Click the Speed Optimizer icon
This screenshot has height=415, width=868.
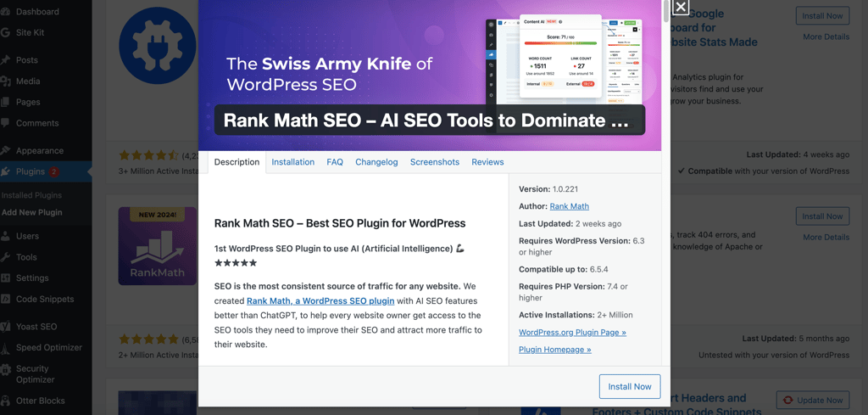[x=5, y=348]
